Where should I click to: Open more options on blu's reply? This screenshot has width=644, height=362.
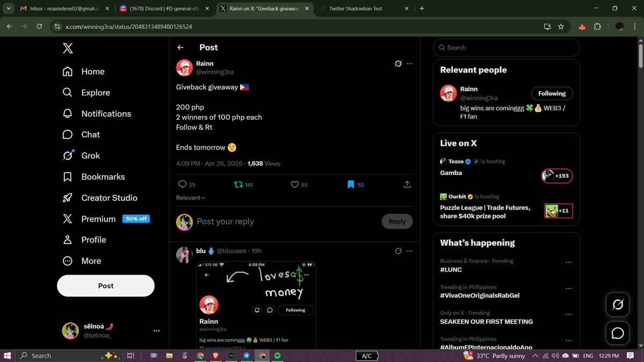[x=409, y=251]
